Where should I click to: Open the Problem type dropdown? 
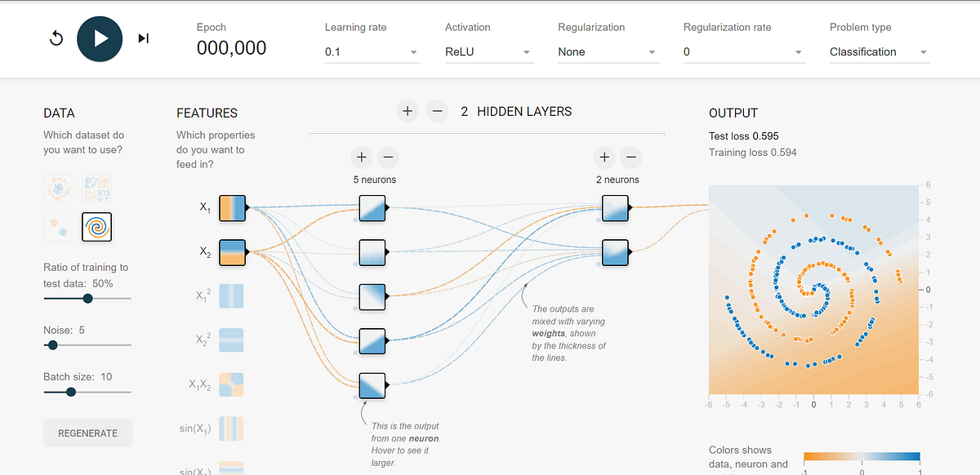(x=879, y=51)
